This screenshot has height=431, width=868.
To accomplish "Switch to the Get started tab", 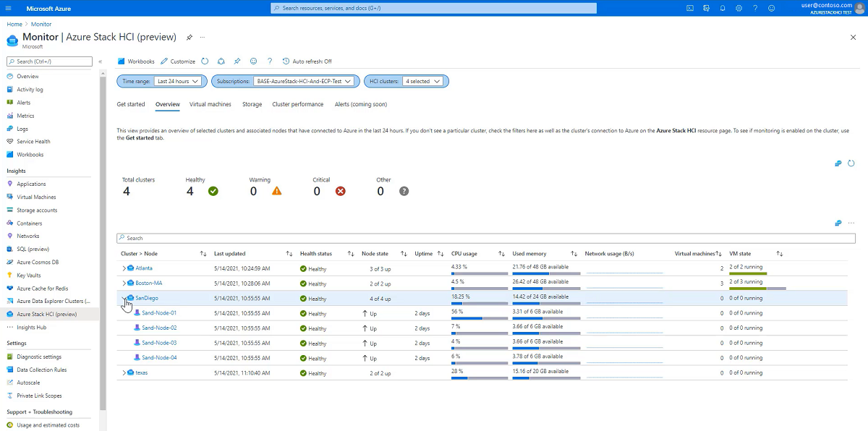I will (131, 104).
